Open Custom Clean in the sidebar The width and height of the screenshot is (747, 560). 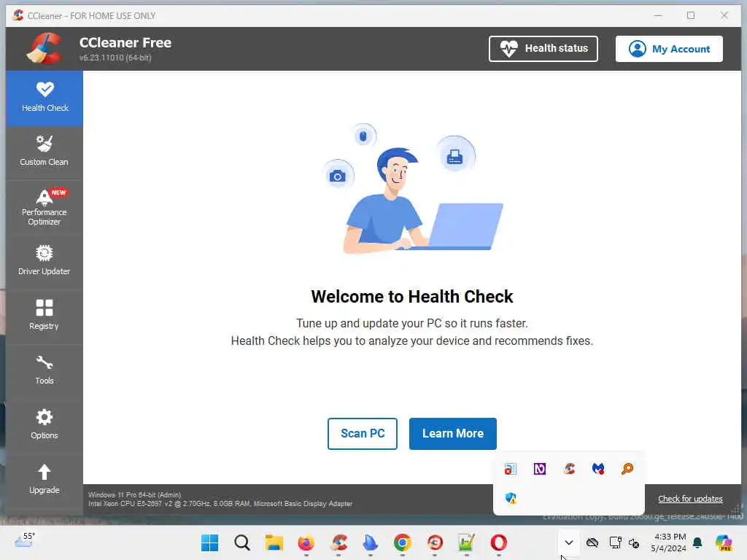(44, 152)
